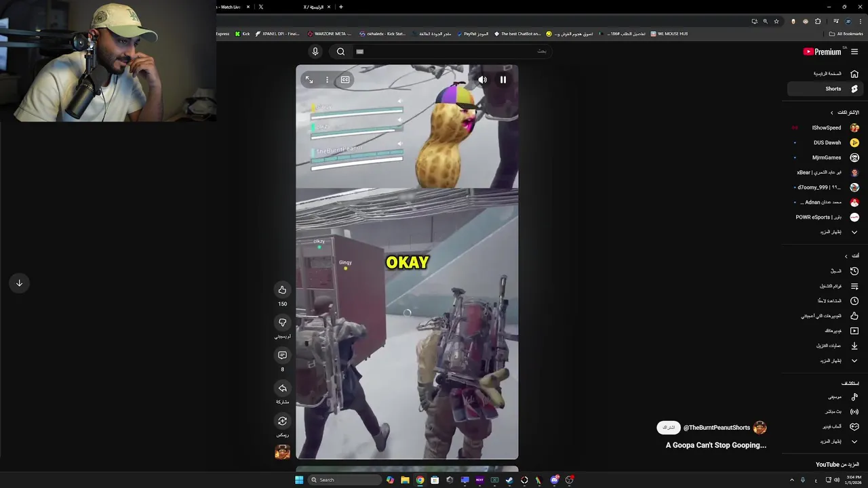Pause the Shorts video
The image size is (868, 488).
[503, 79]
